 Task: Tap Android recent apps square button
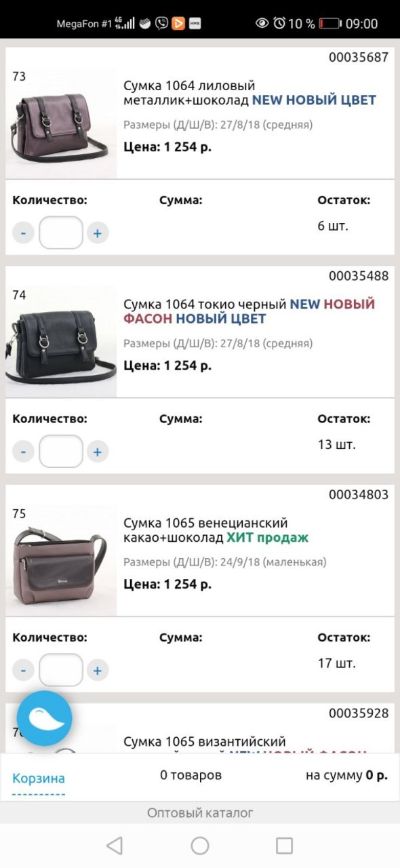point(285,845)
